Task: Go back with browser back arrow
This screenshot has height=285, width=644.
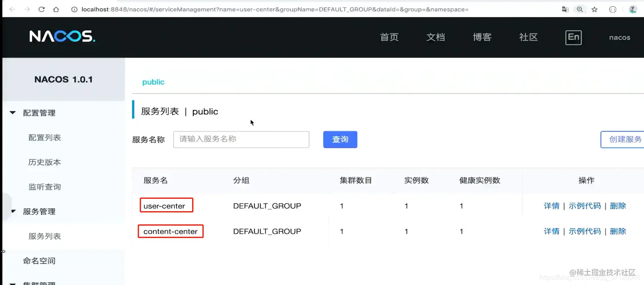Action: (x=12, y=9)
